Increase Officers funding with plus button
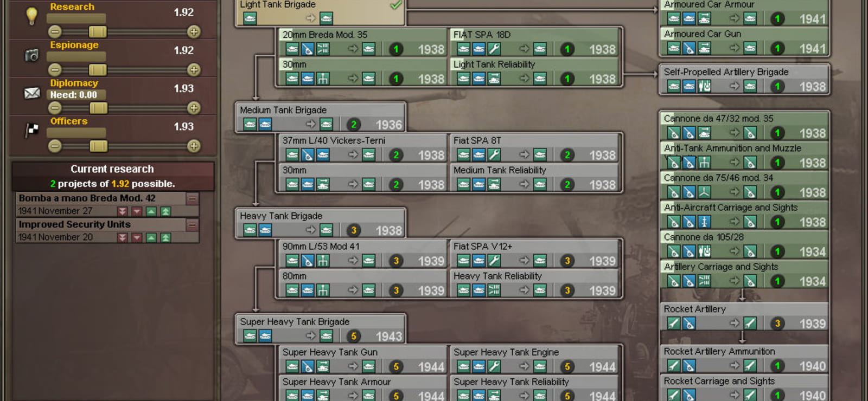The width and height of the screenshot is (868, 401). [x=194, y=146]
